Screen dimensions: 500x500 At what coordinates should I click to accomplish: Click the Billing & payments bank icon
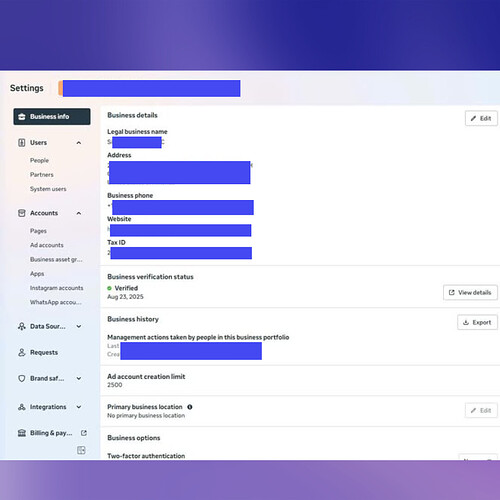[x=22, y=433]
